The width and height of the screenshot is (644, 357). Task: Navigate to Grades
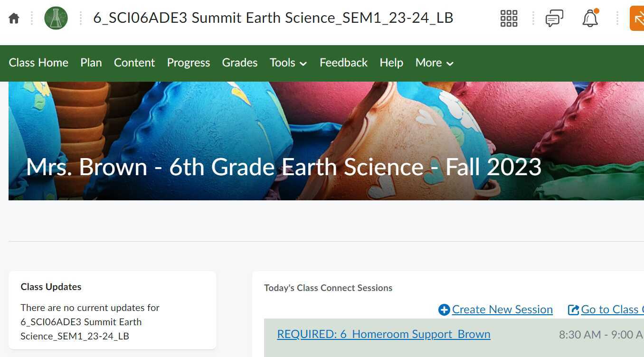(239, 63)
